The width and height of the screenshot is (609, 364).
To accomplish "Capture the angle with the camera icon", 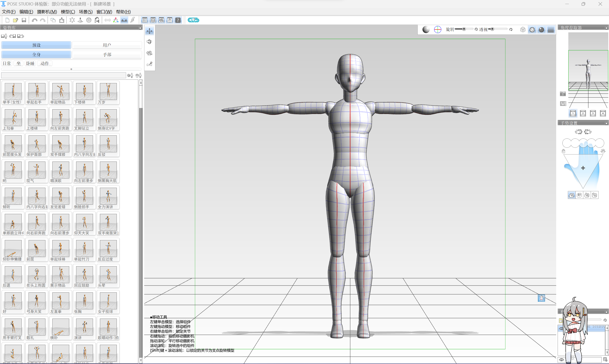I will [563, 94].
